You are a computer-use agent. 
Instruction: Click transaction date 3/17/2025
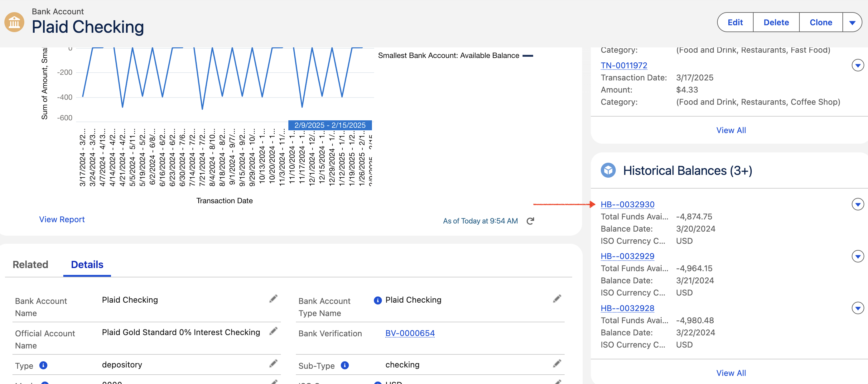694,78
